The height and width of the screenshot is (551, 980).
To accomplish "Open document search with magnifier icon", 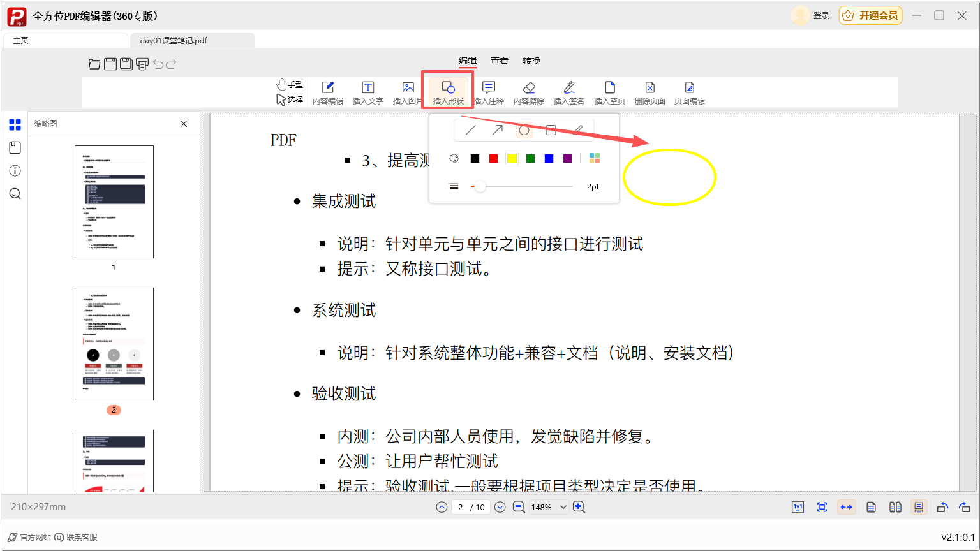I will pos(15,193).
